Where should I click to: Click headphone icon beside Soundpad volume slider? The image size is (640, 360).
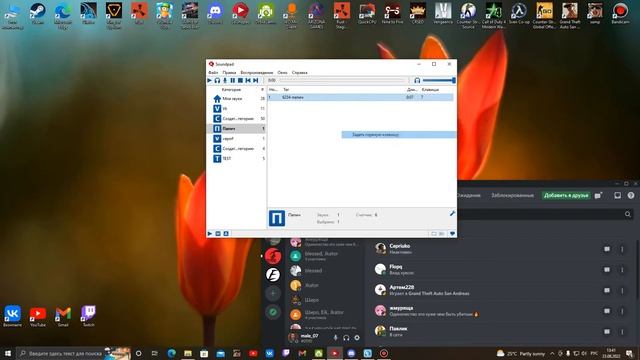pos(417,80)
